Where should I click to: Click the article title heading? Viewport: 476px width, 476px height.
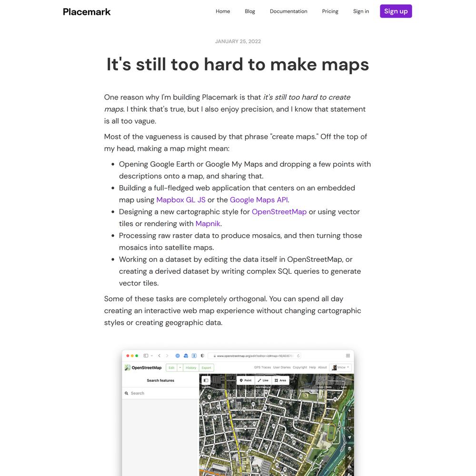(238, 64)
